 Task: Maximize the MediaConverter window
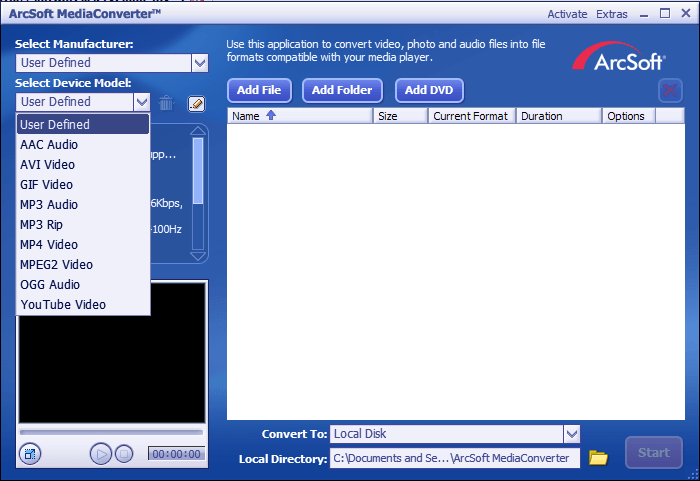665,14
